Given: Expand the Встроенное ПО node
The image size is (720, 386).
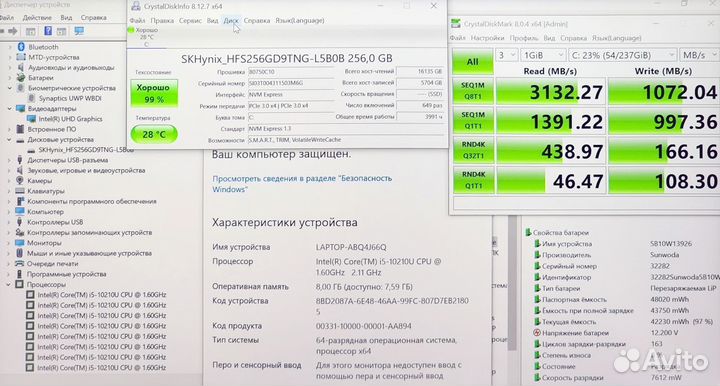Looking at the screenshot, I should (9, 129).
